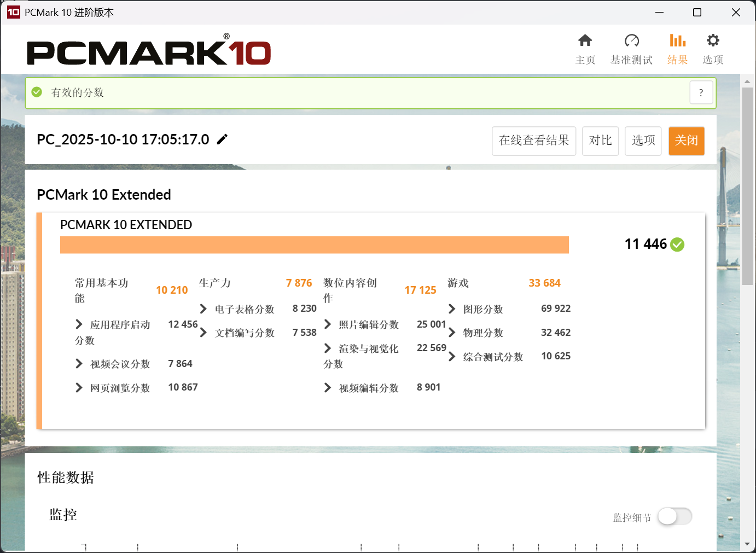Click the scrollbar up arrow
The width and height of the screenshot is (756, 553).
pos(747,82)
